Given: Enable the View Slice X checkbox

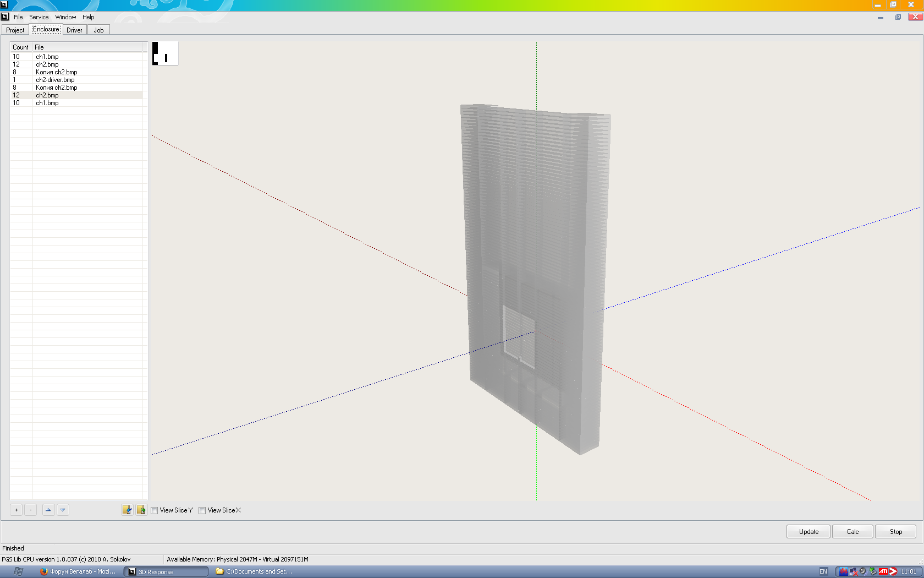Looking at the screenshot, I should tap(202, 510).
